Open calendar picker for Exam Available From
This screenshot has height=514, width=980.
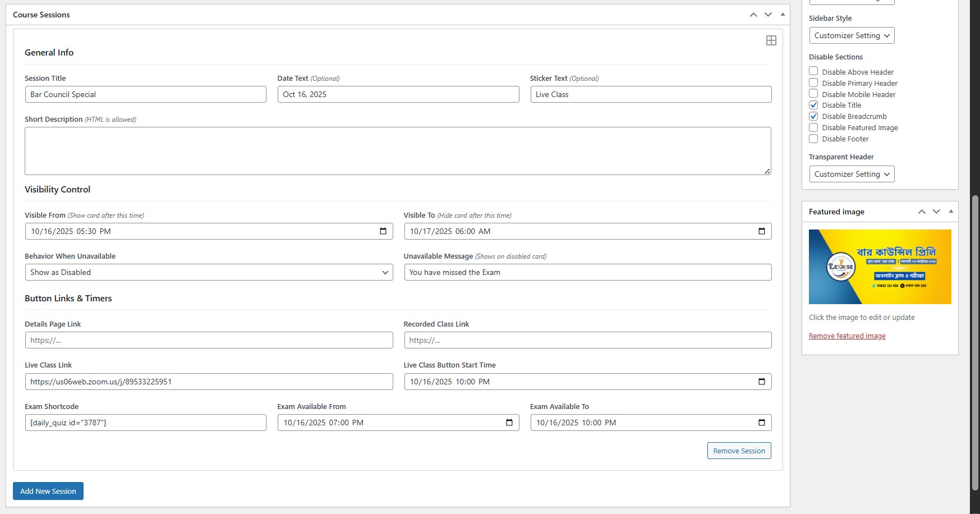click(x=509, y=423)
